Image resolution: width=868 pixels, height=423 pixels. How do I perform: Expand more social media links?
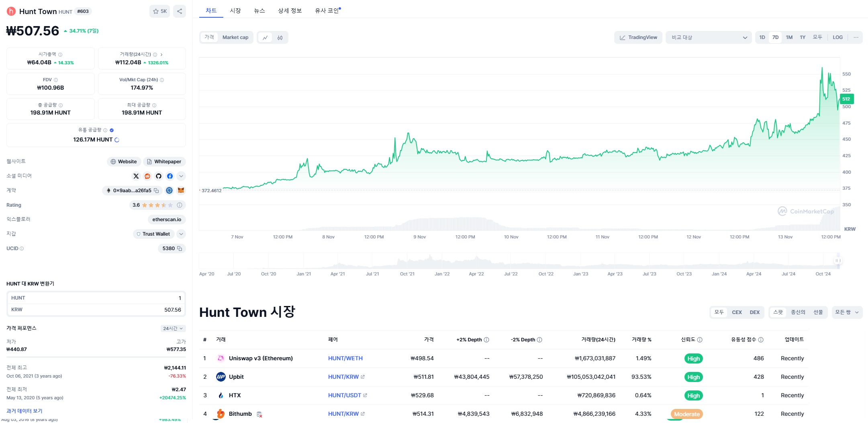tap(181, 176)
